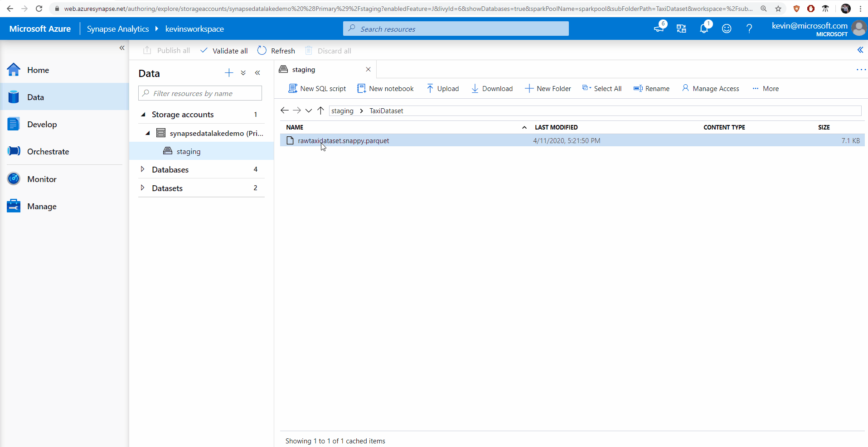
Task: Bookmark this page with the star
Action: click(x=778, y=9)
